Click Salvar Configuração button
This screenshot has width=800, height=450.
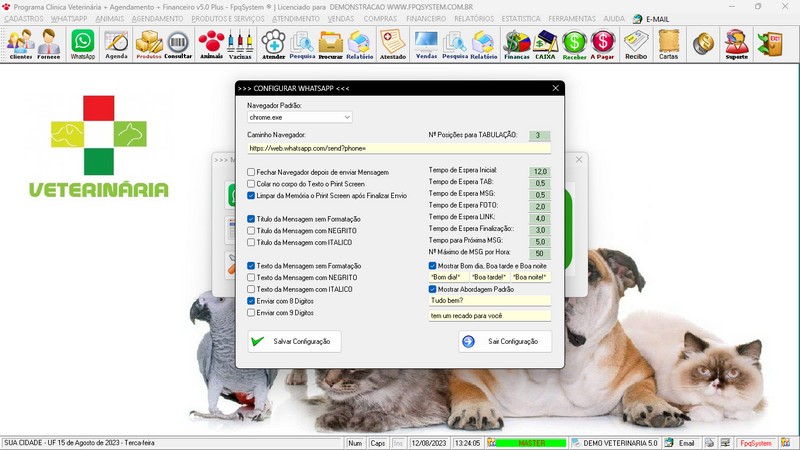[x=294, y=341]
